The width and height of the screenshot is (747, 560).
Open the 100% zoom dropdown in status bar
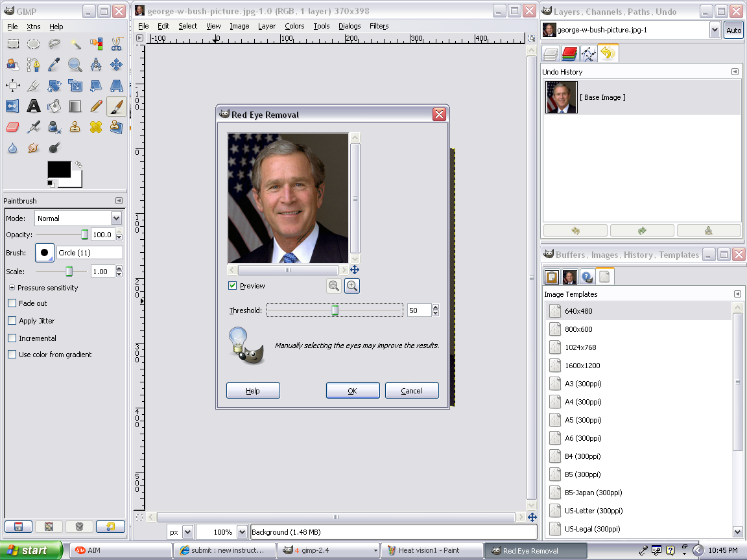click(x=243, y=532)
